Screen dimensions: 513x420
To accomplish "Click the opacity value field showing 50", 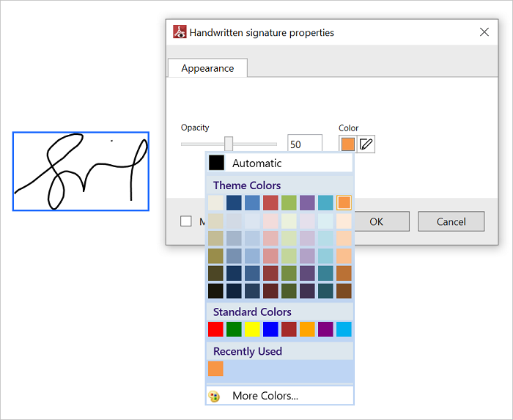I will click(304, 144).
